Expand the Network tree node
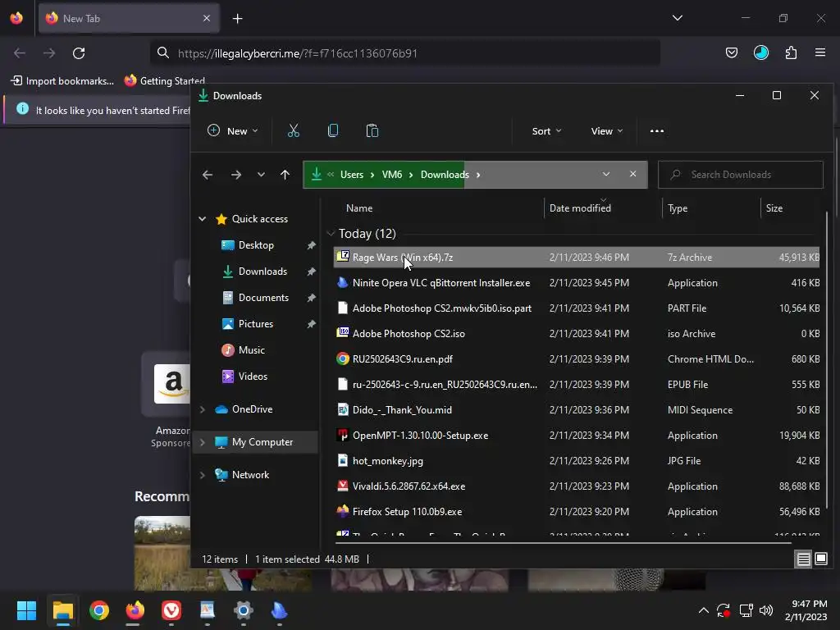The height and width of the screenshot is (630, 840). tap(203, 475)
